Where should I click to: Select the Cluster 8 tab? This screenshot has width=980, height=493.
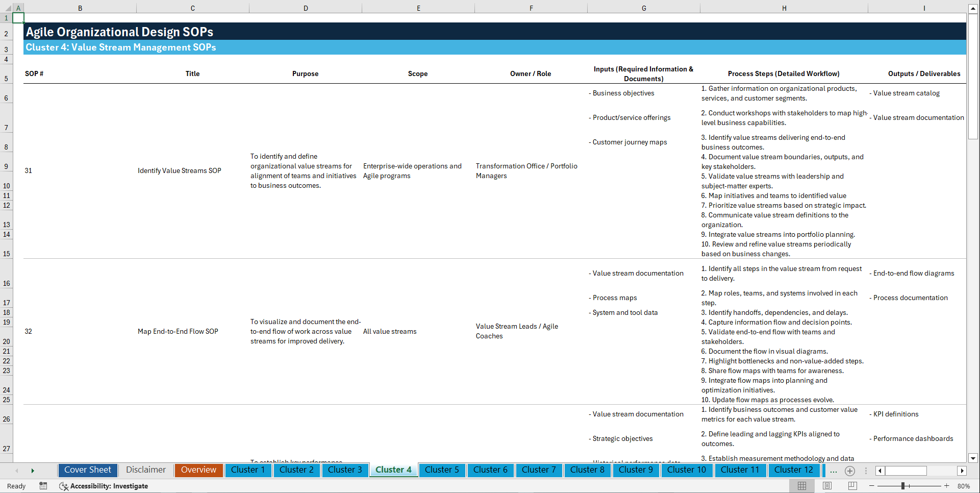coord(587,470)
